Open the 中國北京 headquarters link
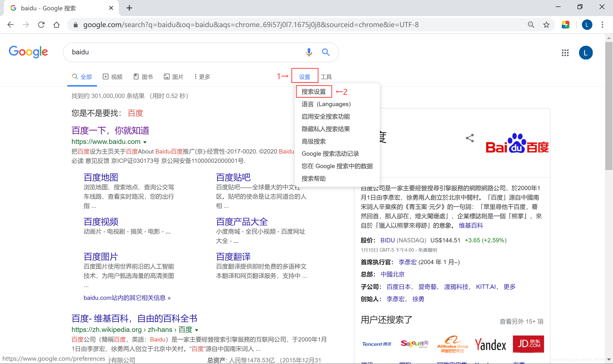Screen dimensions: 613x364 (392, 274)
